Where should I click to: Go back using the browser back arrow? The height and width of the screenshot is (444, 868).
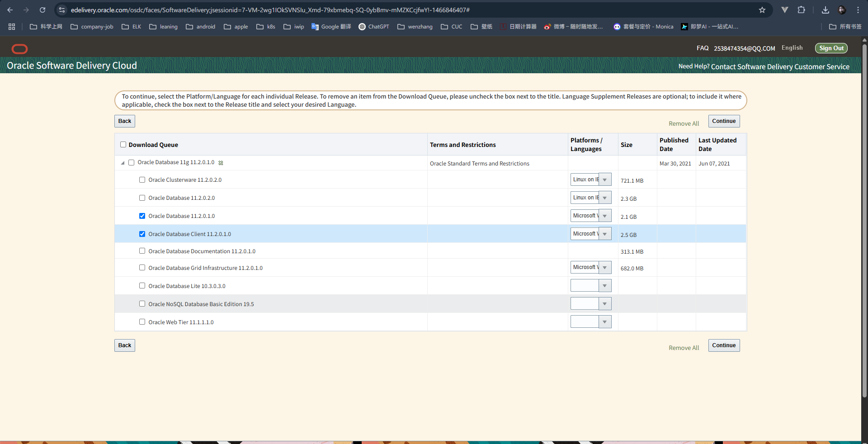click(10, 10)
